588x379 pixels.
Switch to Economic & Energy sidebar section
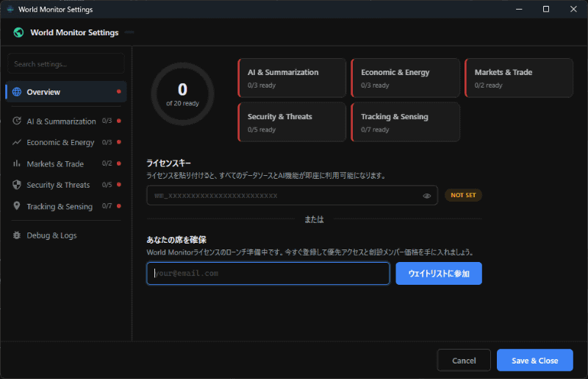pos(66,142)
